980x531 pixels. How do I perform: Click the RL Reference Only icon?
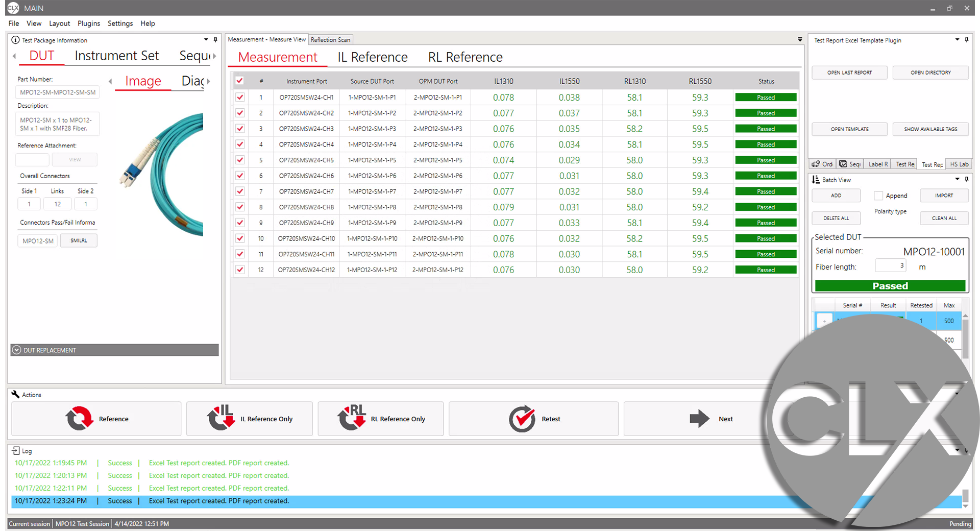pos(352,418)
